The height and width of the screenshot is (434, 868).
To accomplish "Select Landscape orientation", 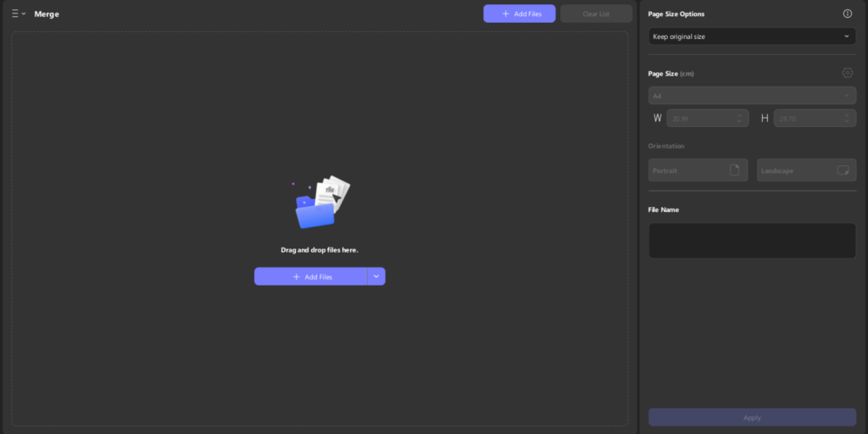I will pos(805,170).
